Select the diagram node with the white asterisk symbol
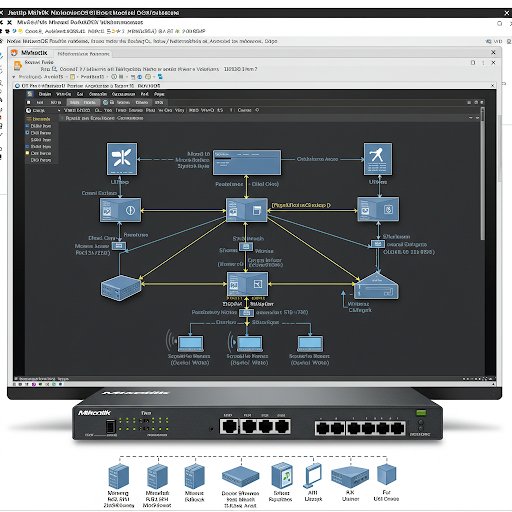The height and width of the screenshot is (512, 512). coord(122,159)
